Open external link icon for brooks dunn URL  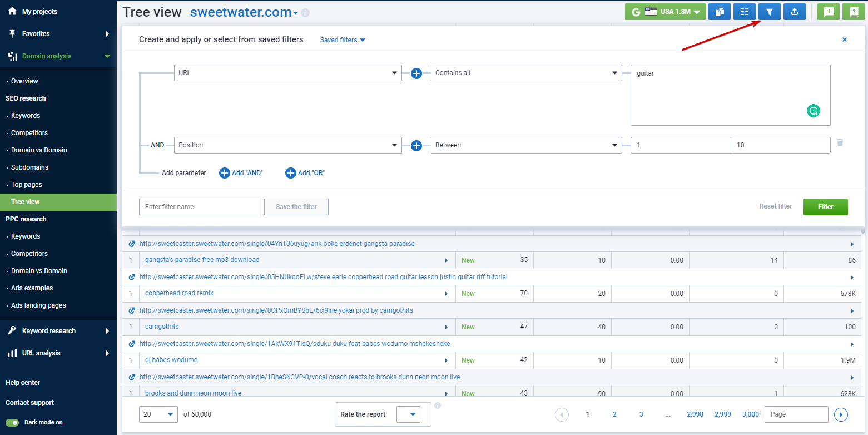pos(132,377)
